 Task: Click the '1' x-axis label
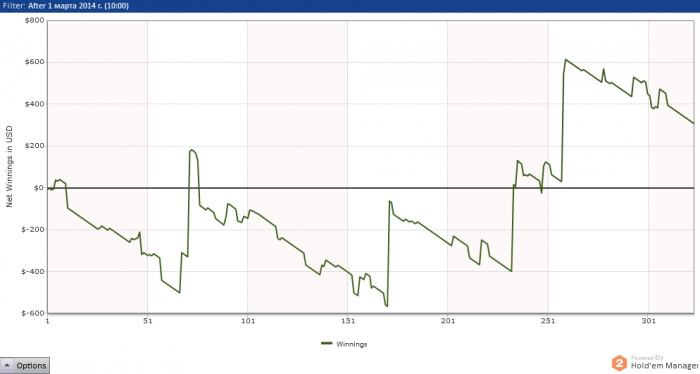[x=47, y=321]
